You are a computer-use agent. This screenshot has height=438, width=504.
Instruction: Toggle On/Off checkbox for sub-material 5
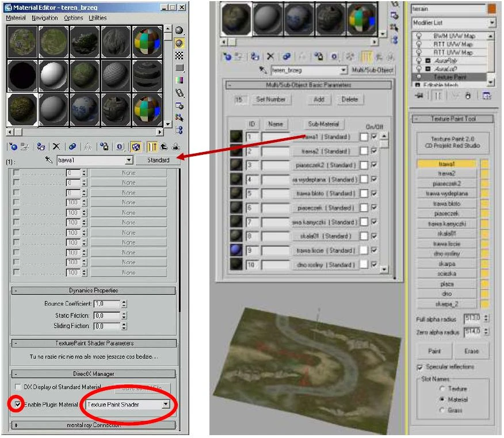[374, 193]
